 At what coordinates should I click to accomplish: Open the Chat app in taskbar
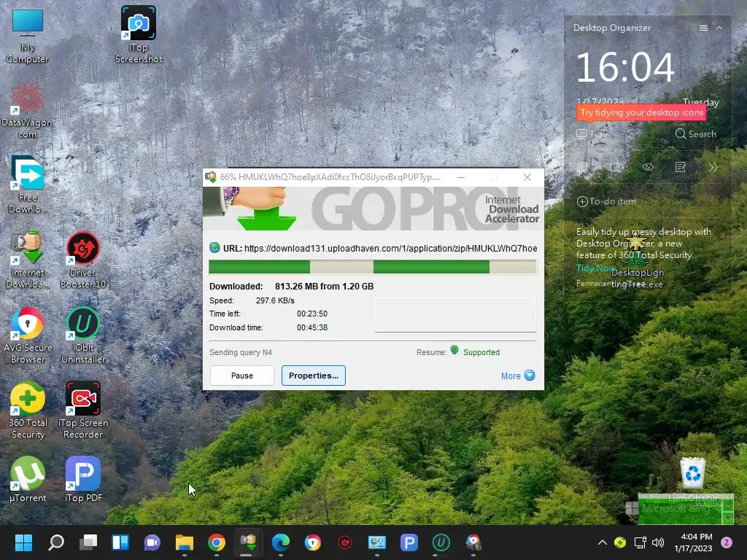(x=152, y=542)
